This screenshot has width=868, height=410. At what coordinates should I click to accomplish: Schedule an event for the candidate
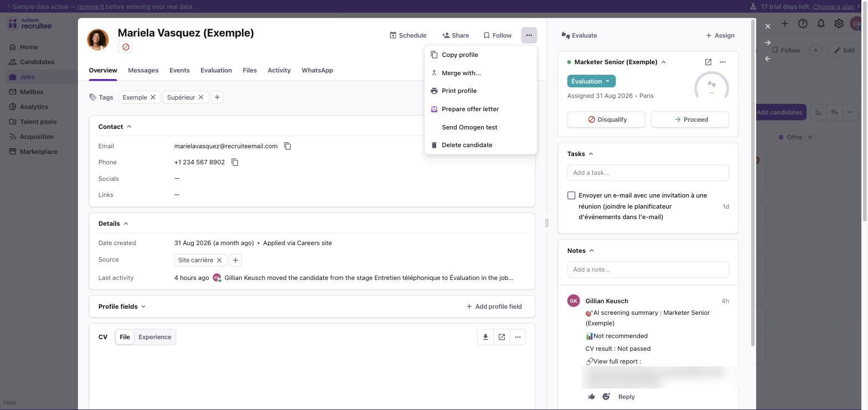[x=408, y=35]
